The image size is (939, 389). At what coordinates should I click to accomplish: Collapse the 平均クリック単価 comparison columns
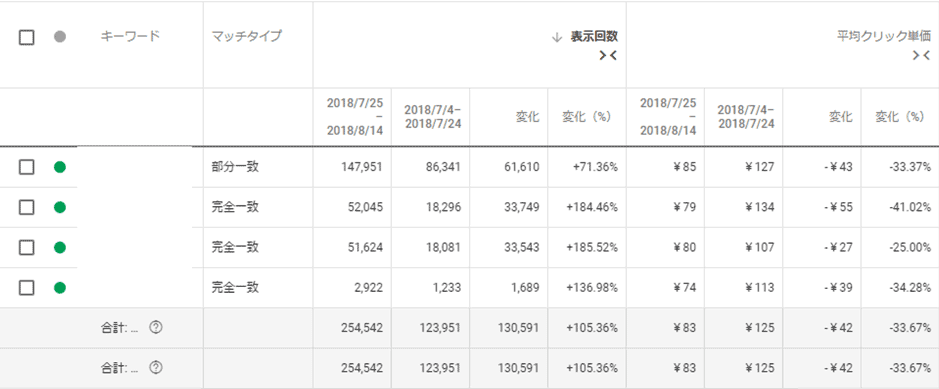coord(921,56)
